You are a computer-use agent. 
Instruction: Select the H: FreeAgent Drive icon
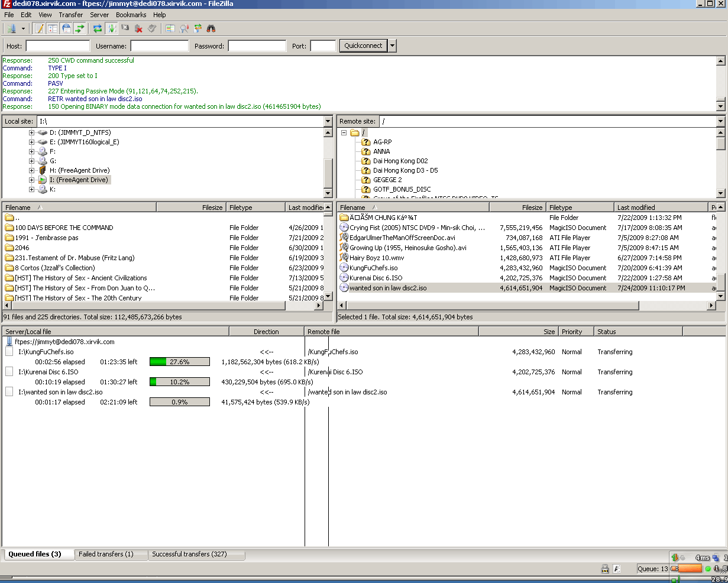click(x=43, y=170)
